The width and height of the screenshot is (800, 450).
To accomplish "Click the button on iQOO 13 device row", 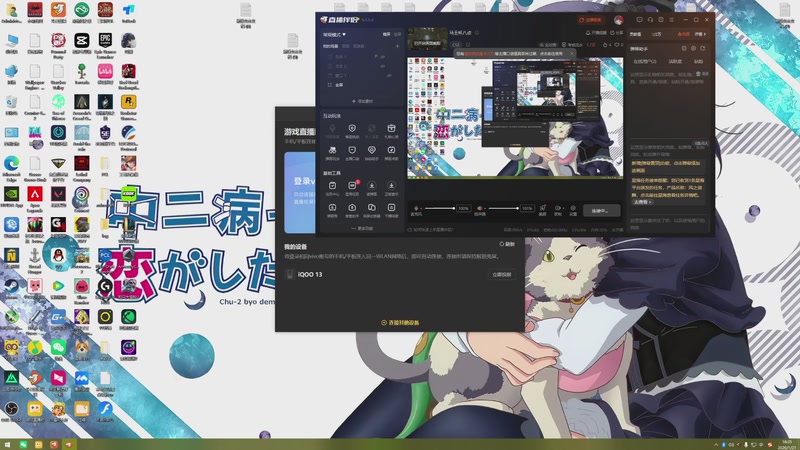I will point(502,274).
